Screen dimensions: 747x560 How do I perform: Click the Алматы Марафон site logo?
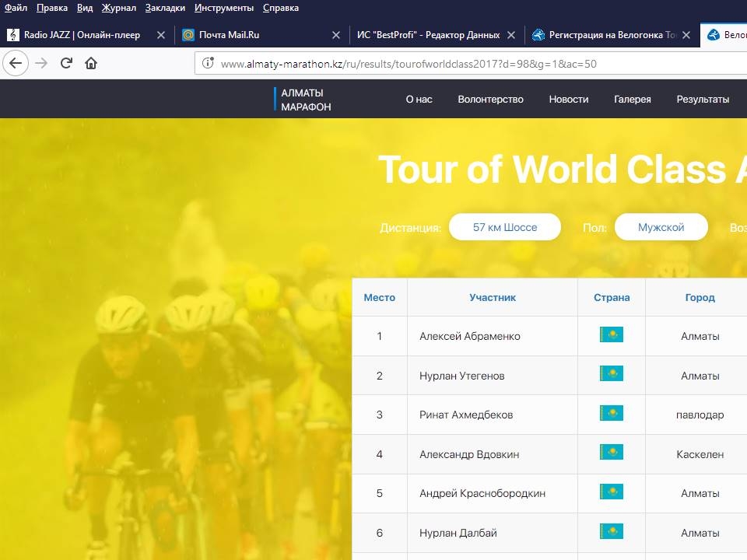(305, 100)
